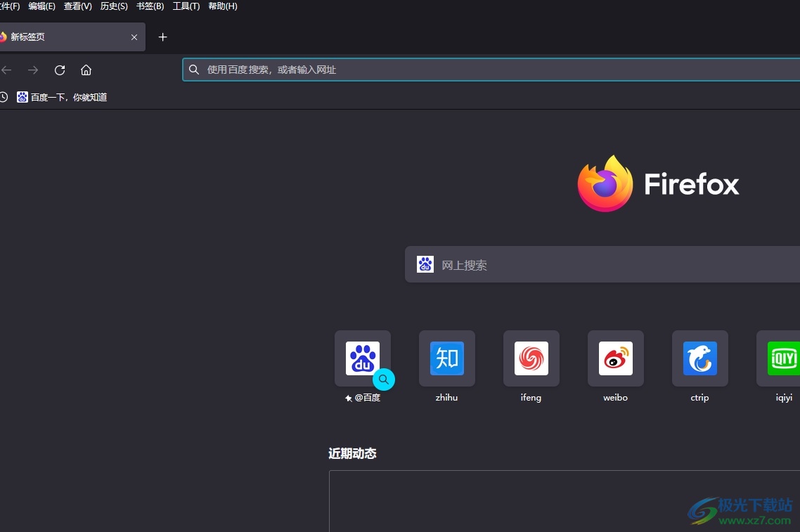This screenshot has height=532, width=800.
Task: Open the 文件(F) menu
Action: click(10, 6)
